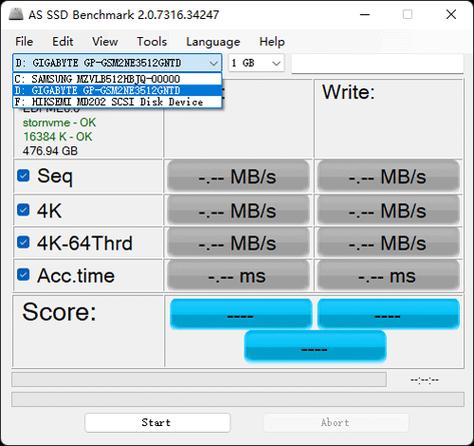Click the Abort button

coord(336,423)
